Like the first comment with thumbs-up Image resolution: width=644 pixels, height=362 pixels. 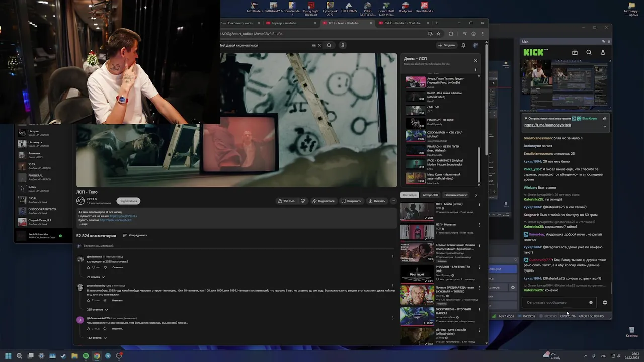[x=89, y=267]
